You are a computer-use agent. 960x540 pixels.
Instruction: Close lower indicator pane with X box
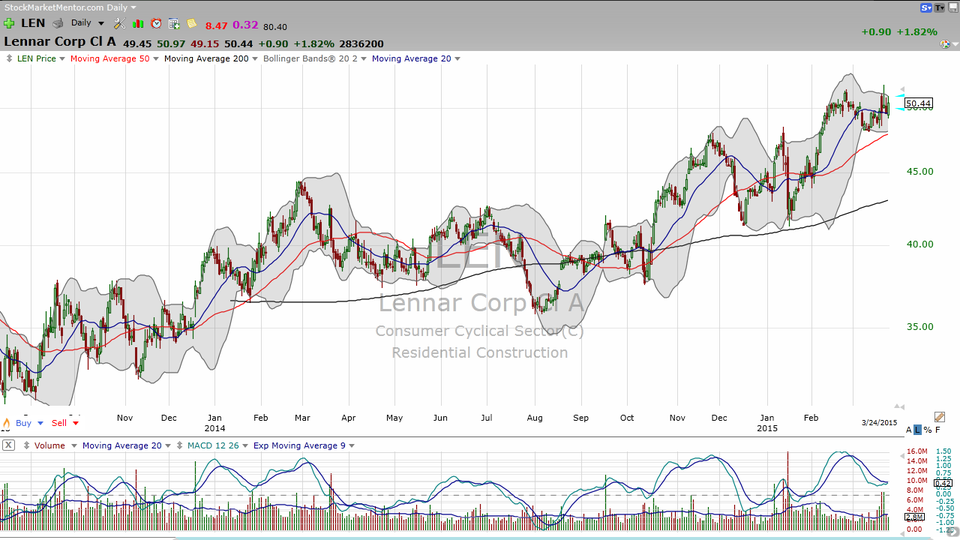point(8,446)
